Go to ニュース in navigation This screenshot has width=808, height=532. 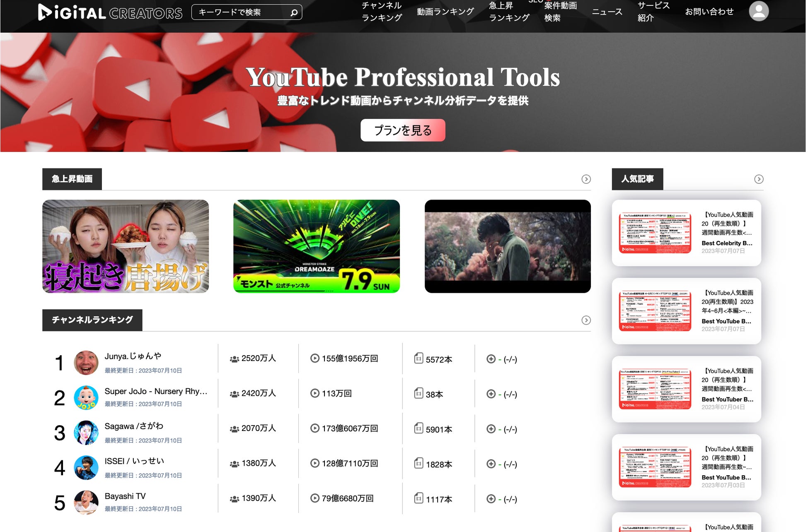(607, 12)
